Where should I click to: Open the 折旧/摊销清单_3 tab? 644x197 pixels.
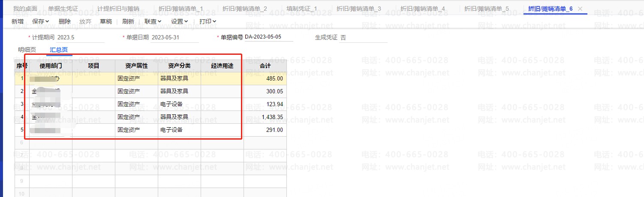[x=359, y=9]
